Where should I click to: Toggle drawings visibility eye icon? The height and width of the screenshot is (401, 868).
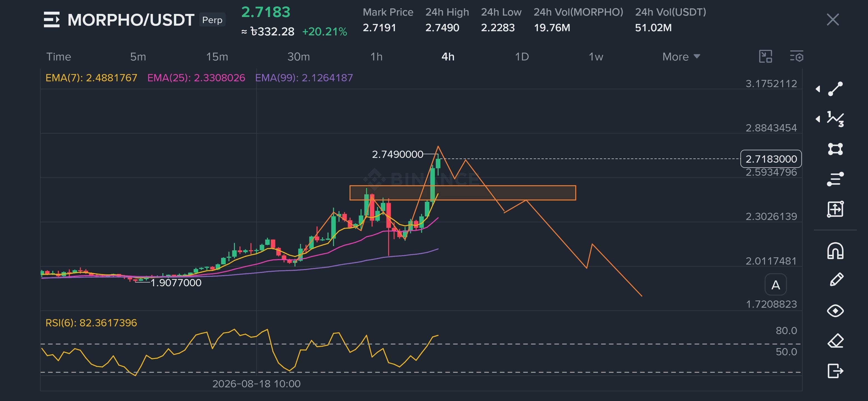click(836, 310)
